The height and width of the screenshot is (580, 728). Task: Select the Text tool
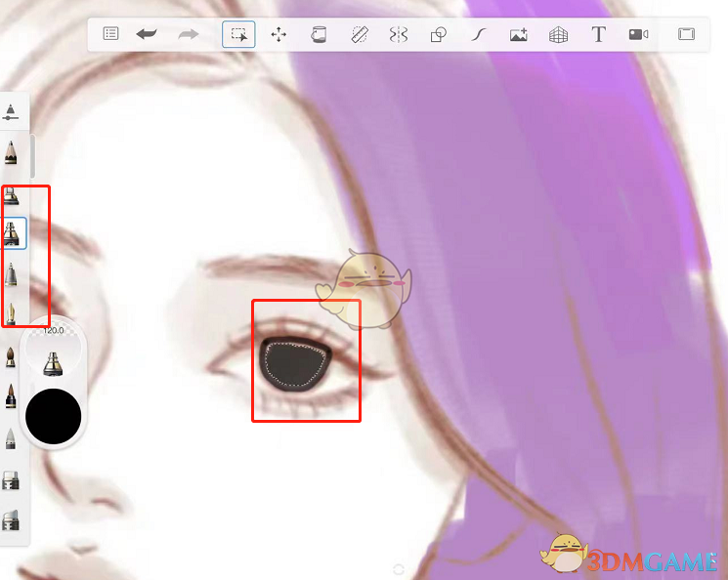coord(598,34)
